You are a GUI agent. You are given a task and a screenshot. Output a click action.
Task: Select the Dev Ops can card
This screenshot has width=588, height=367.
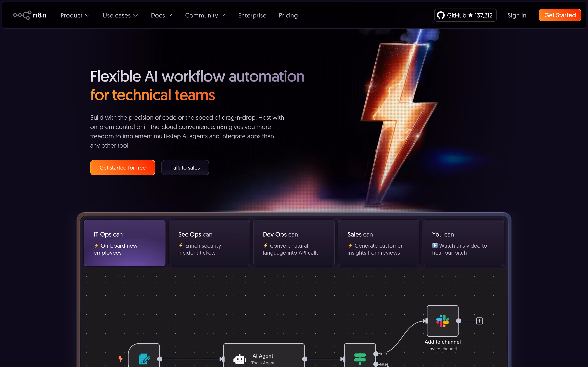[x=294, y=243]
